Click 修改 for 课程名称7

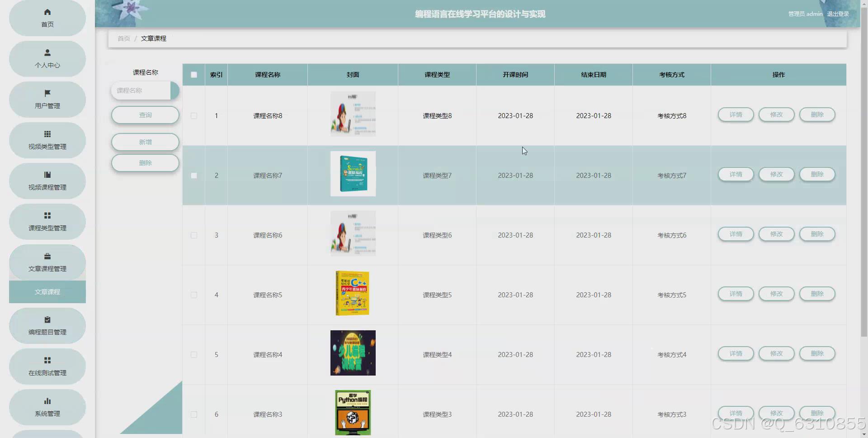coord(776,174)
